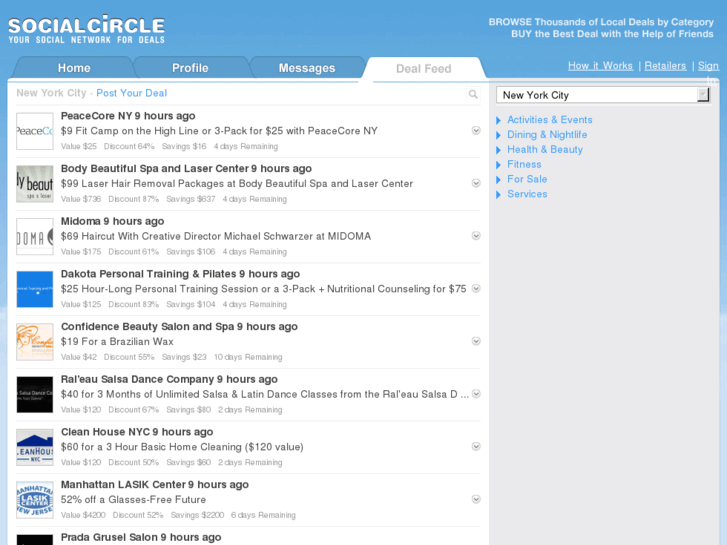Click the Sign in link
Screen dimensions: 727x545
(x=708, y=66)
